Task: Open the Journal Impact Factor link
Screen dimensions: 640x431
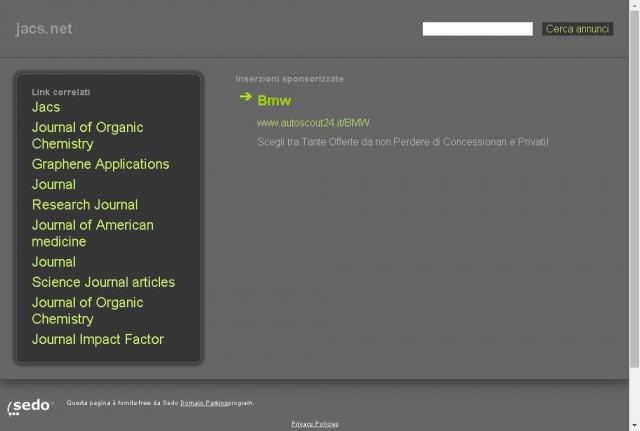Action: click(98, 340)
